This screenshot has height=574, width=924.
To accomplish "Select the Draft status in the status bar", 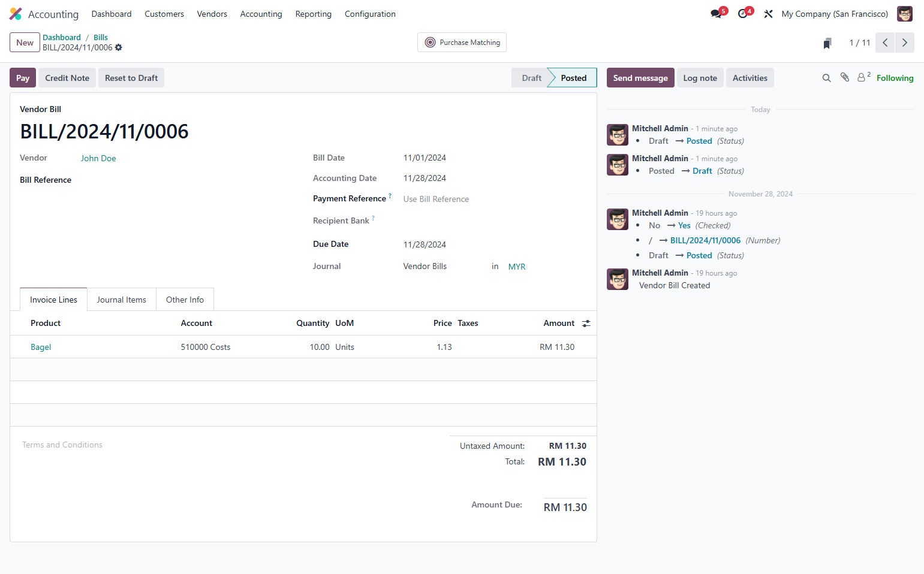I will 531,78.
